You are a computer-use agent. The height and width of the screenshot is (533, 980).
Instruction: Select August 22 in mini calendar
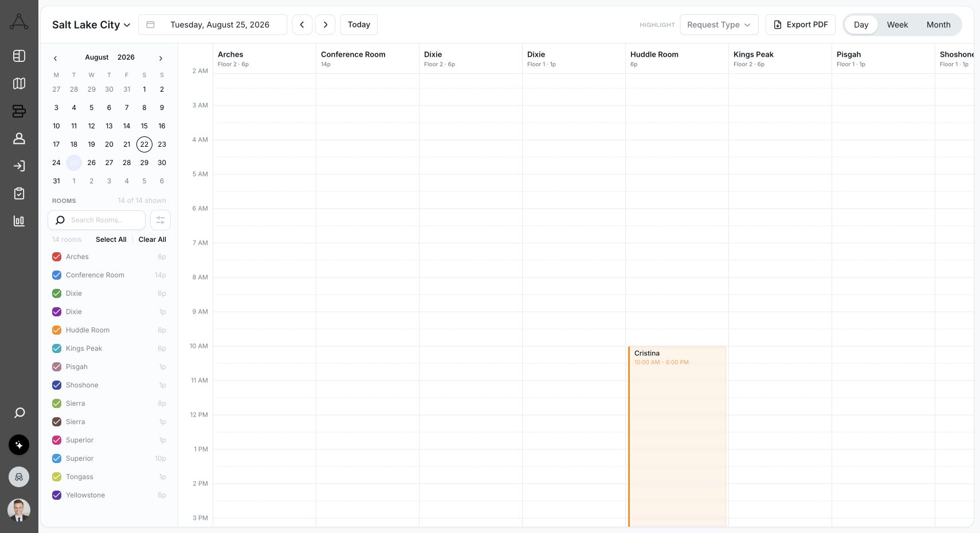(x=144, y=144)
